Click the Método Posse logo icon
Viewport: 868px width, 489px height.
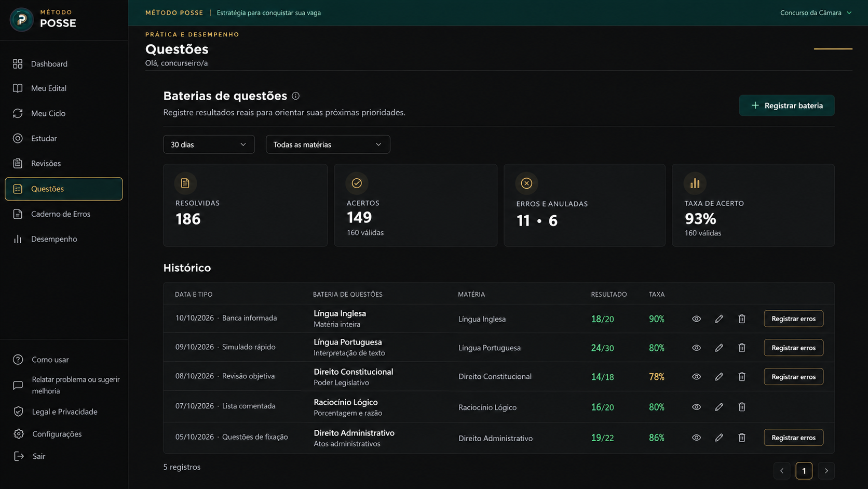coord(22,20)
